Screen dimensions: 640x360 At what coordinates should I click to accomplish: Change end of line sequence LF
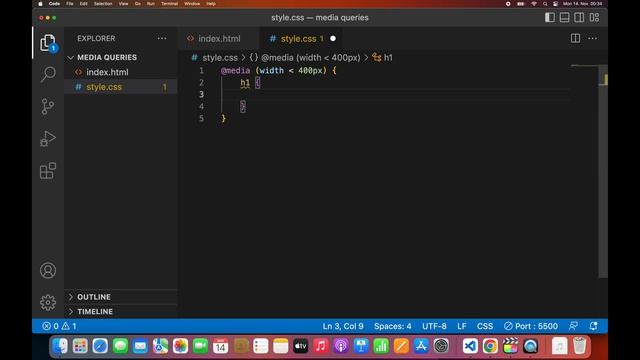(462, 326)
